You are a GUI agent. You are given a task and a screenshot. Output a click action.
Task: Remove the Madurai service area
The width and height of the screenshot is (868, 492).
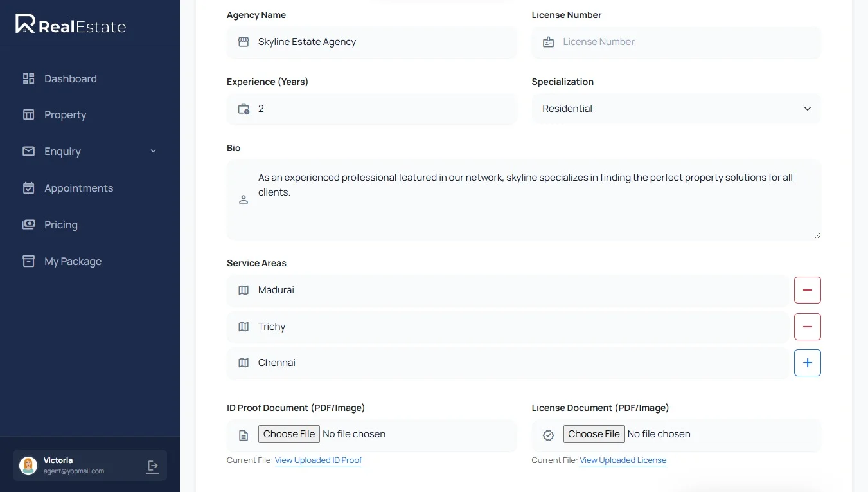pyautogui.click(x=807, y=290)
